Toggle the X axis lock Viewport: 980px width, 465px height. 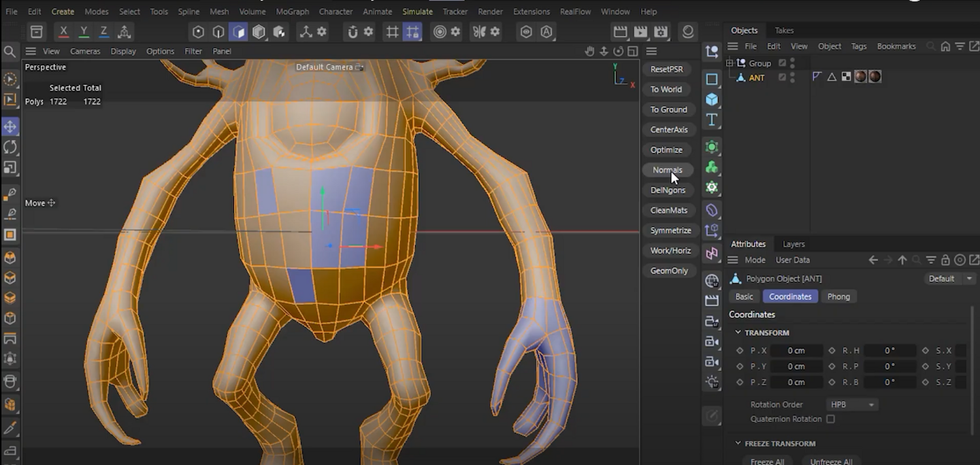click(x=63, y=32)
